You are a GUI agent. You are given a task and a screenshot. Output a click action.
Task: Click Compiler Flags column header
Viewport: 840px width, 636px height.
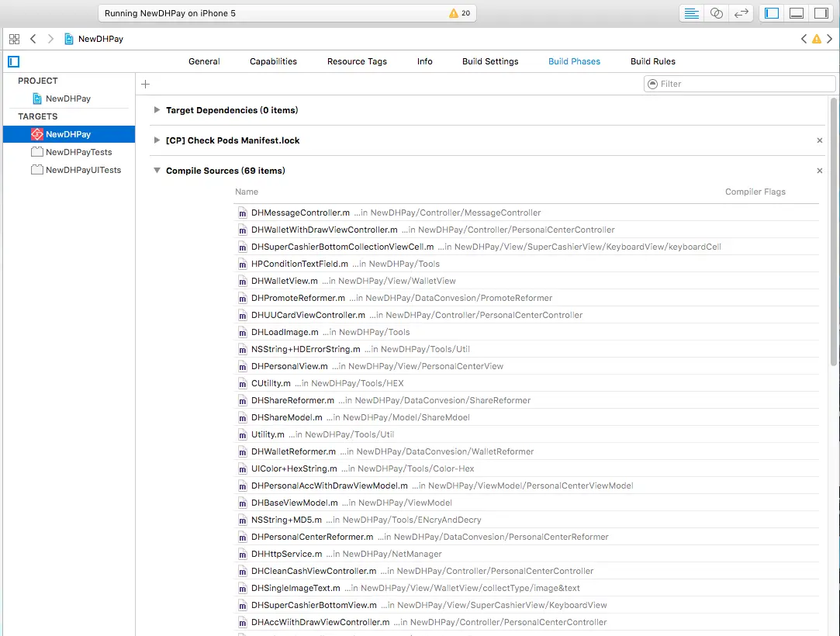click(x=755, y=192)
